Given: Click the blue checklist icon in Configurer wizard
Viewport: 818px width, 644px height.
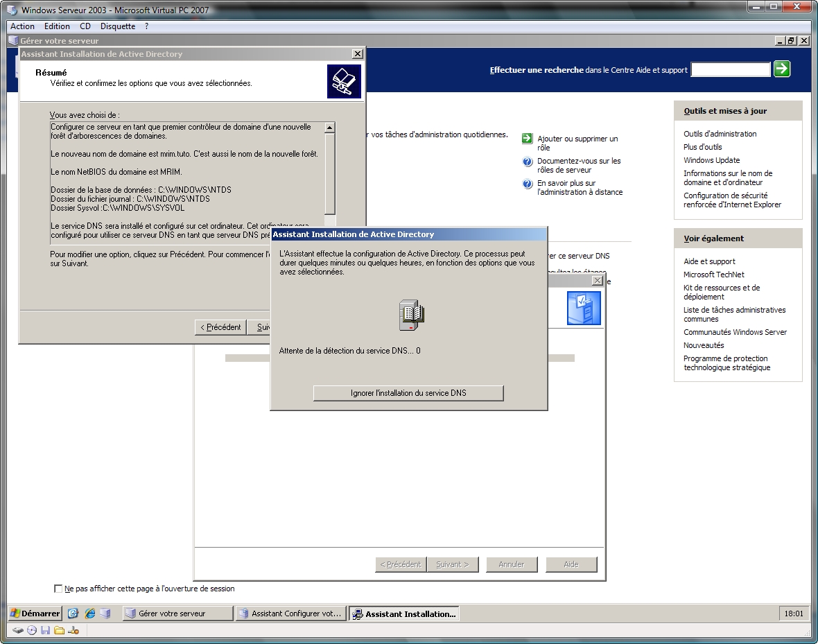Looking at the screenshot, I should 584,308.
